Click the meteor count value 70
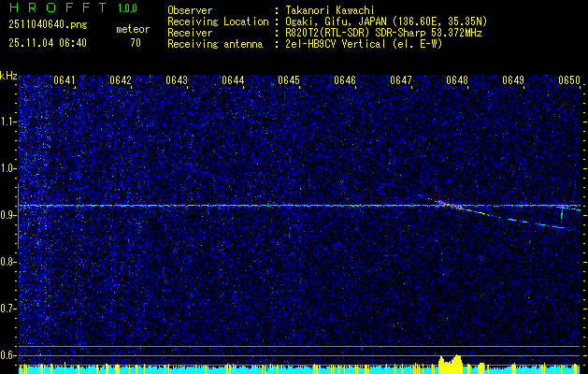 (x=136, y=43)
